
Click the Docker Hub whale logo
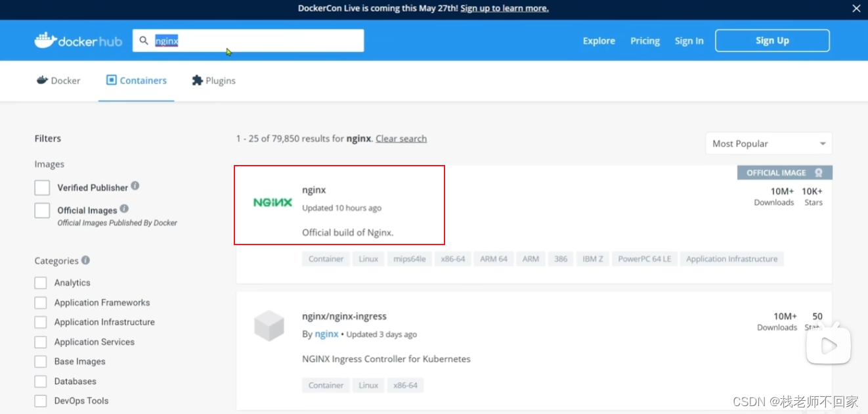78,41
